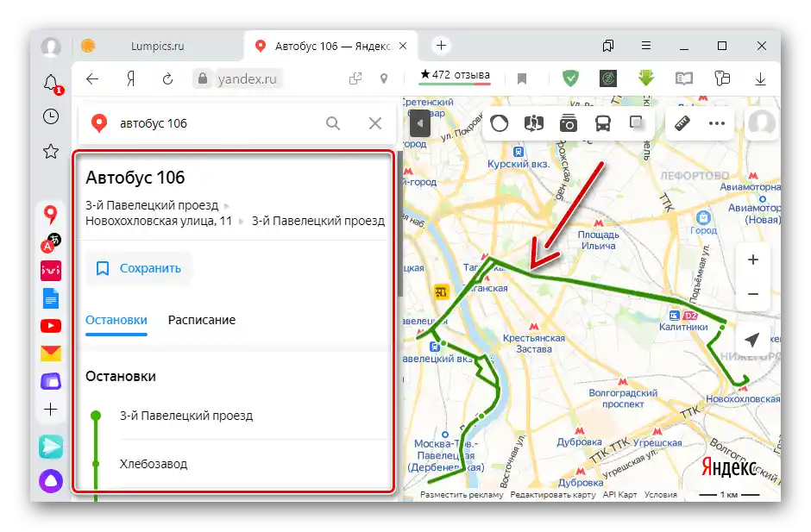Go back to the previous page
811x532 pixels.
[x=92, y=78]
